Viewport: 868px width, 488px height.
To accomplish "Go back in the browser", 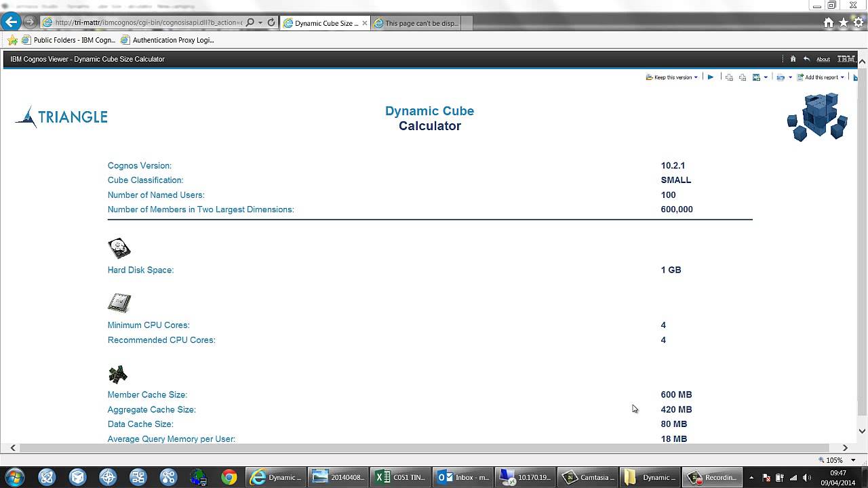I will pos(11,22).
